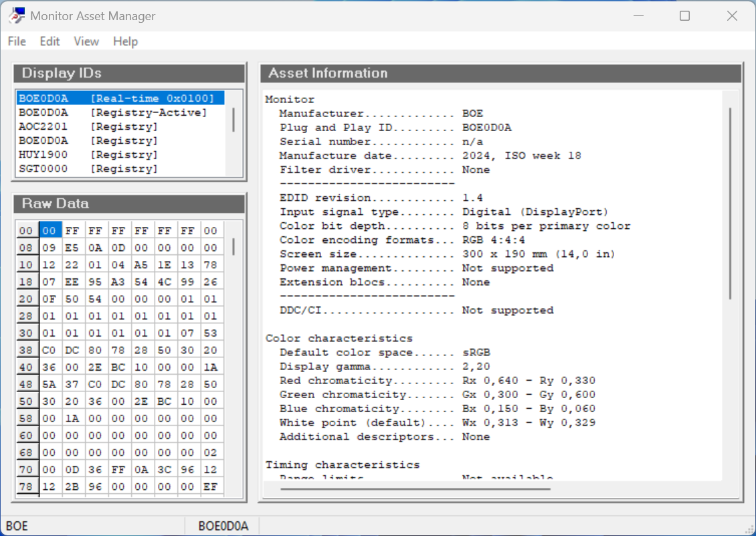
Task: Click the Monitor Asset Manager title bar icon
Action: pos(17,16)
